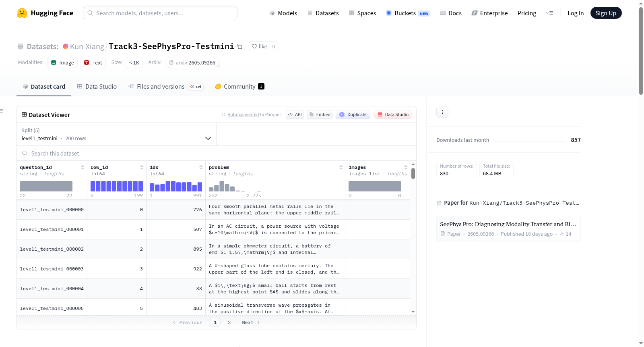
Task: Open the additional navigation menu icon
Action: tap(549, 13)
